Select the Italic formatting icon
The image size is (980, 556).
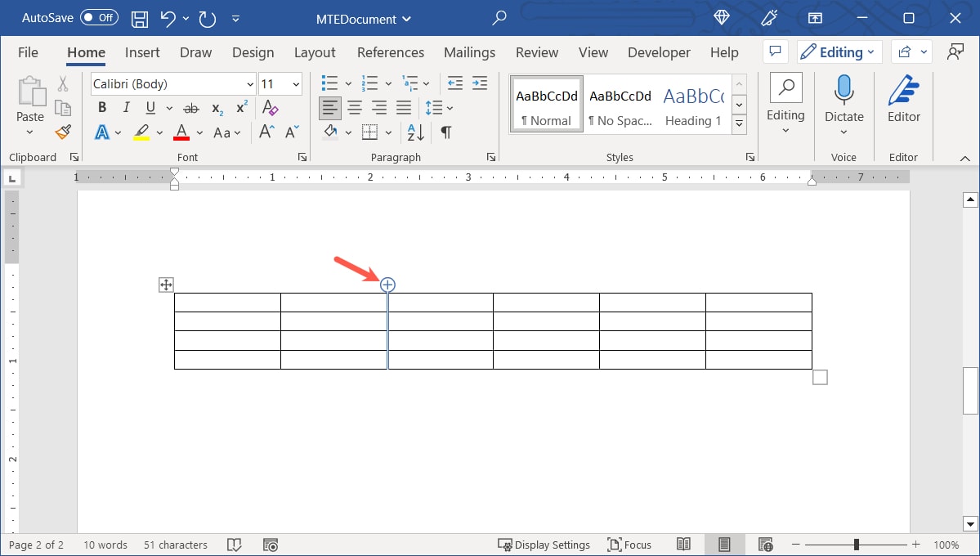coord(124,107)
